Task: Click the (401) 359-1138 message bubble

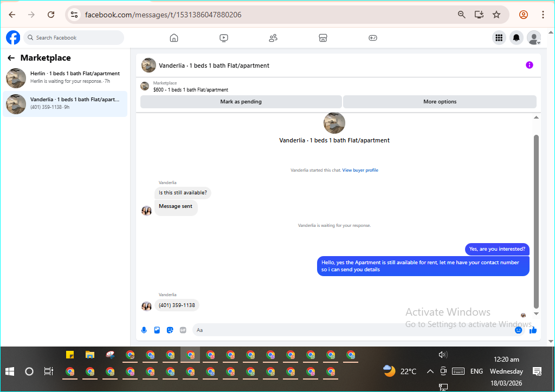Action: 177,305
